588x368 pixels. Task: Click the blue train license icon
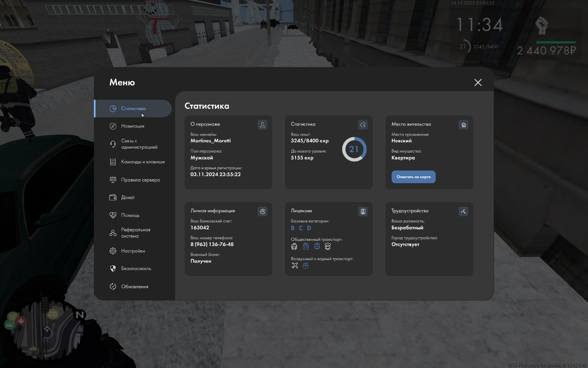coord(317,246)
